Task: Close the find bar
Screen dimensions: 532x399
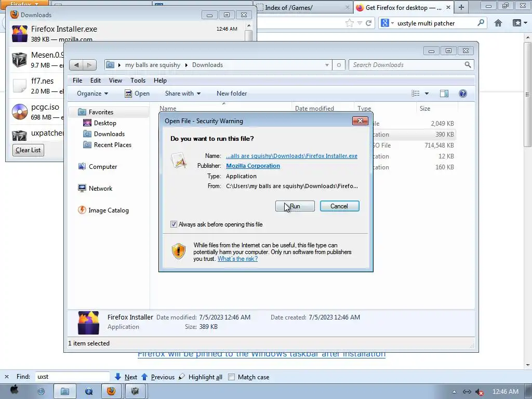Action: 6,377
